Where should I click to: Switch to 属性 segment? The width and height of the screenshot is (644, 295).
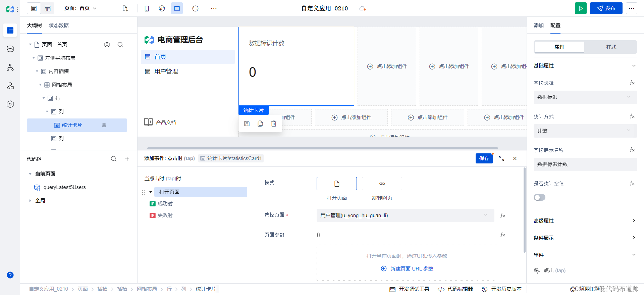pyautogui.click(x=559, y=47)
